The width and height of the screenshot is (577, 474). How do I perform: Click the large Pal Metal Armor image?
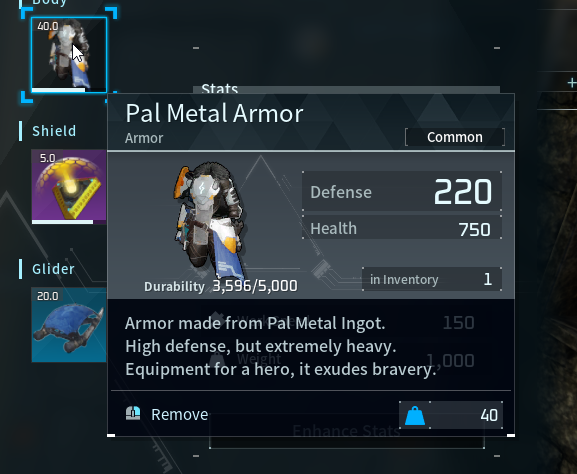(209, 220)
